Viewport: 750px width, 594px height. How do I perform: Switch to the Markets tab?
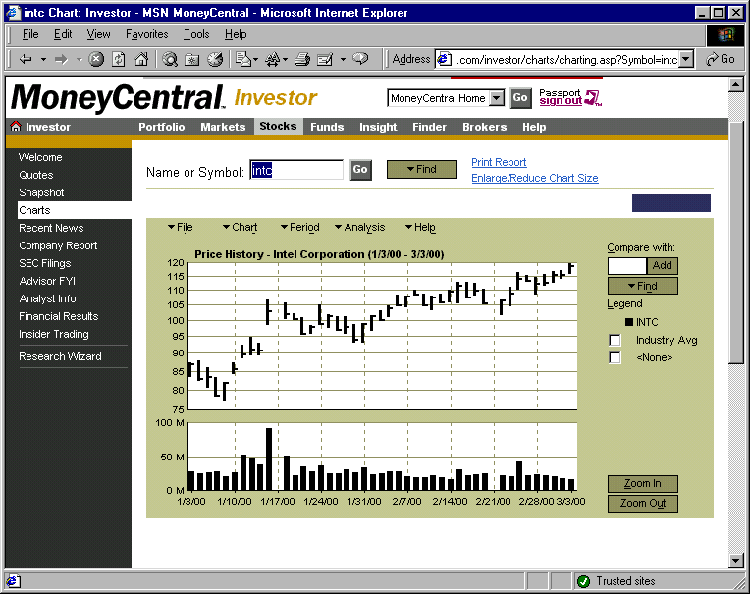(x=222, y=127)
